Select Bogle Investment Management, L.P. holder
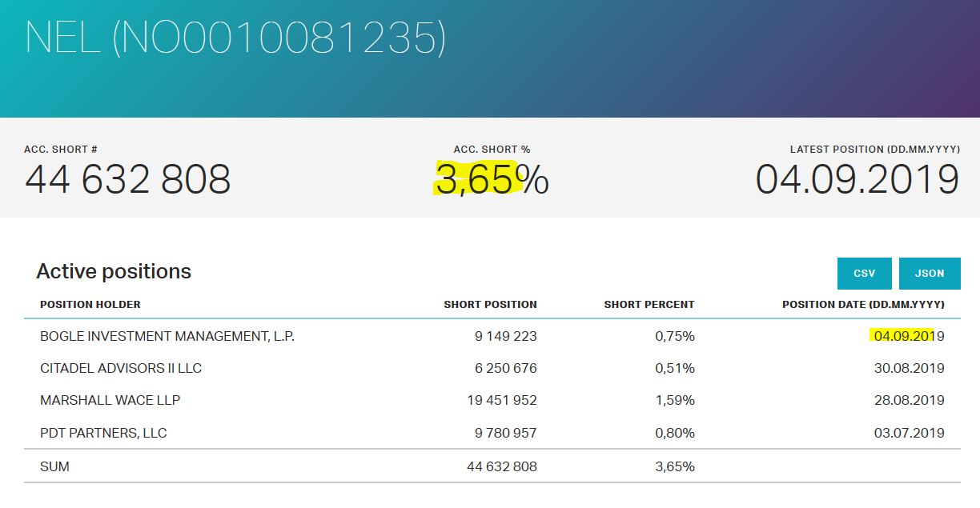980x508 pixels. 167,337
